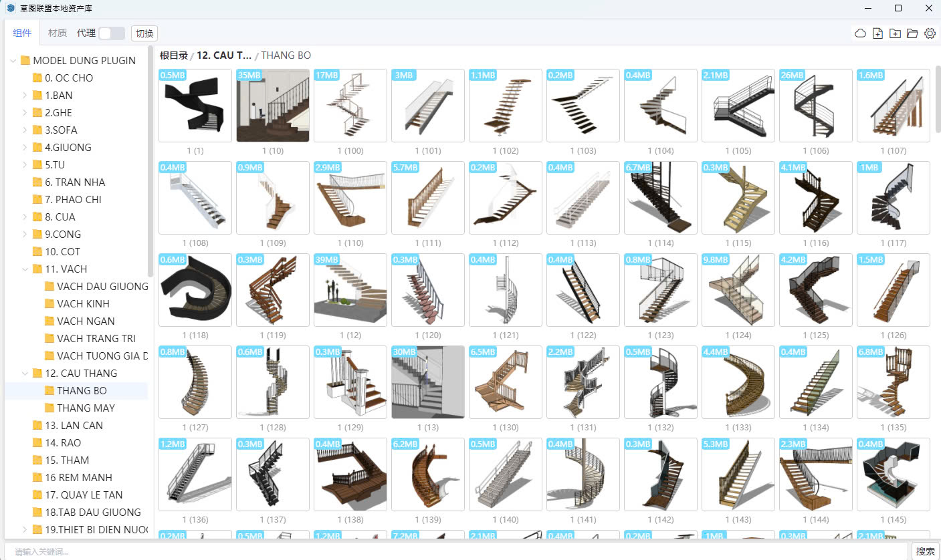This screenshot has width=941, height=560.
Task: Go to 根目录 in the breadcrumb
Action: tap(173, 55)
